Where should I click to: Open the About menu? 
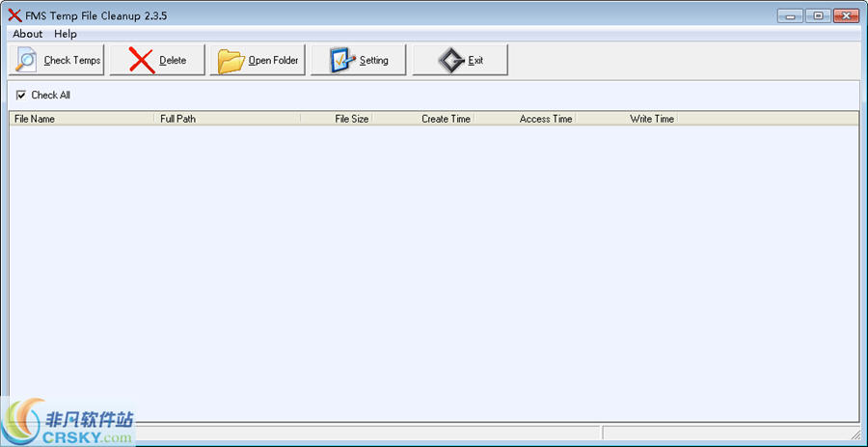coord(28,34)
